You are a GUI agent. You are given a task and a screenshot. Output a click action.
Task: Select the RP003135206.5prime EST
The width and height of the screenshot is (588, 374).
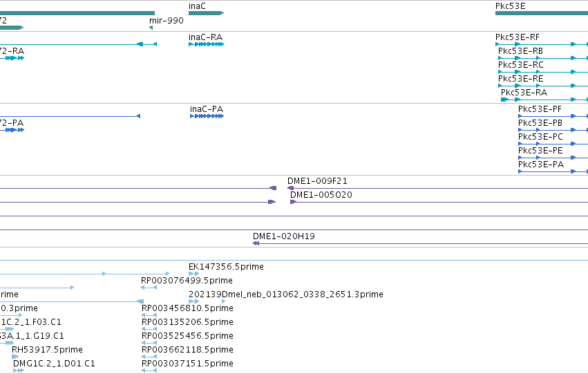tap(149, 329)
